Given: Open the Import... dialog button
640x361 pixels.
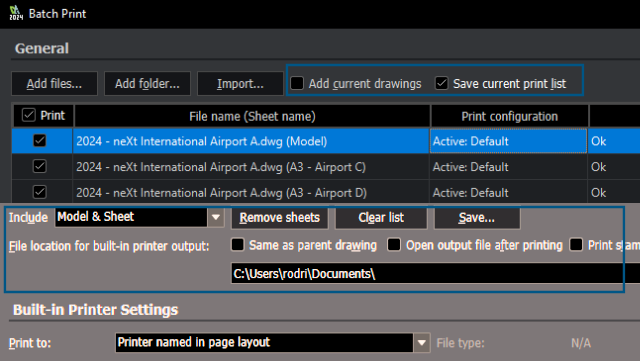Looking at the screenshot, I should (x=240, y=84).
